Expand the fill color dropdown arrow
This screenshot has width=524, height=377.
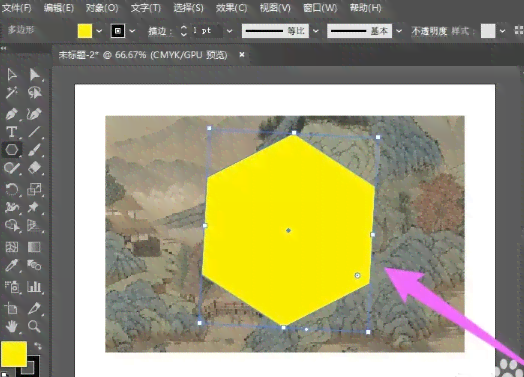coord(99,31)
